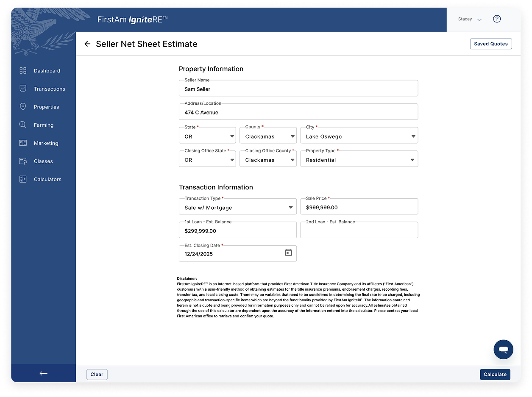
Task: Open the Stacey user menu
Action: click(x=470, y=19)
